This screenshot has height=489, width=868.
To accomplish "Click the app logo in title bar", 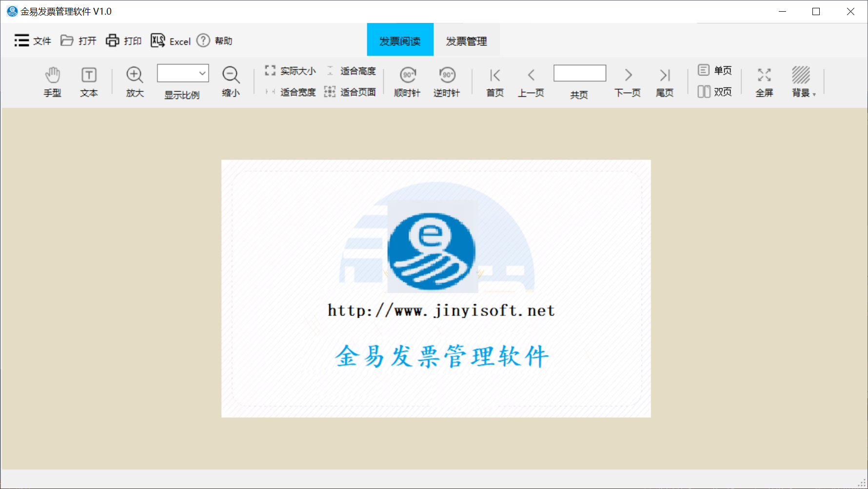I will pos(12,11).
